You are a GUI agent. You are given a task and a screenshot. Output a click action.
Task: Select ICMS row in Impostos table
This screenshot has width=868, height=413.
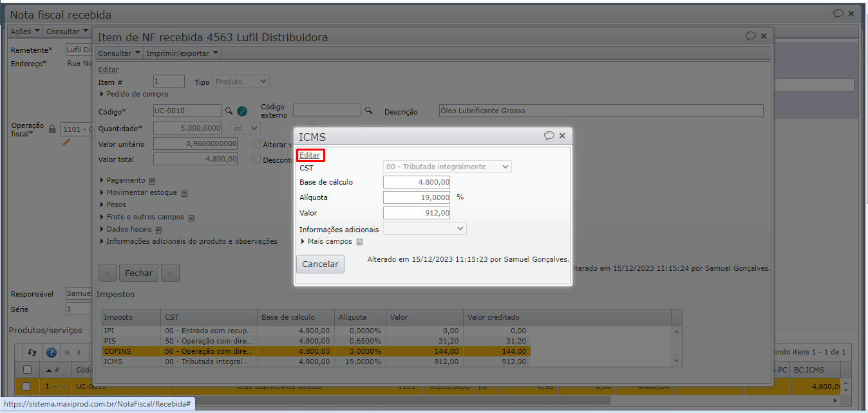pos(316,362)
